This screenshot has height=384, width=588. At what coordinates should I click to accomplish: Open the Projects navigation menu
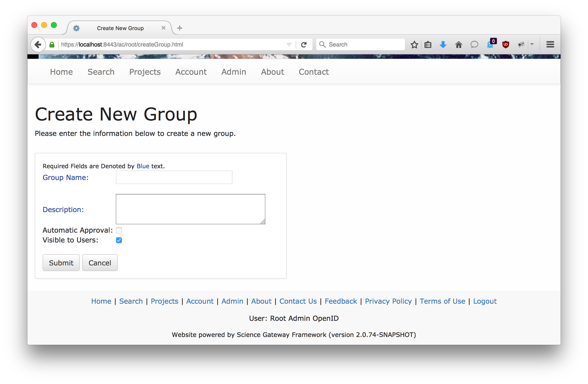point(145,72)
